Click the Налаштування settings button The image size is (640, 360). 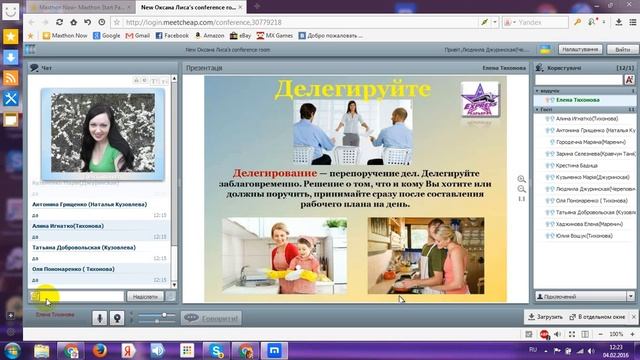(580, 49)
